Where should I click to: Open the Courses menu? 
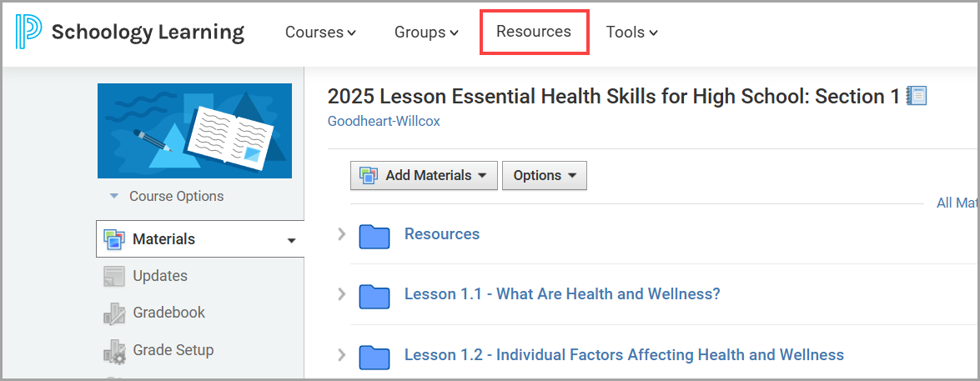(320, 33)
